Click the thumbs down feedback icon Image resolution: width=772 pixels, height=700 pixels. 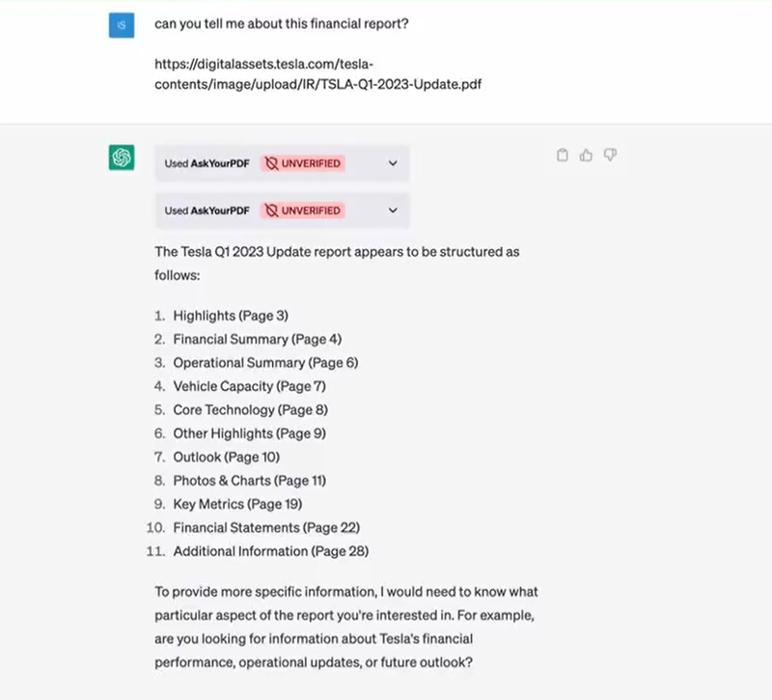(609, 154)
